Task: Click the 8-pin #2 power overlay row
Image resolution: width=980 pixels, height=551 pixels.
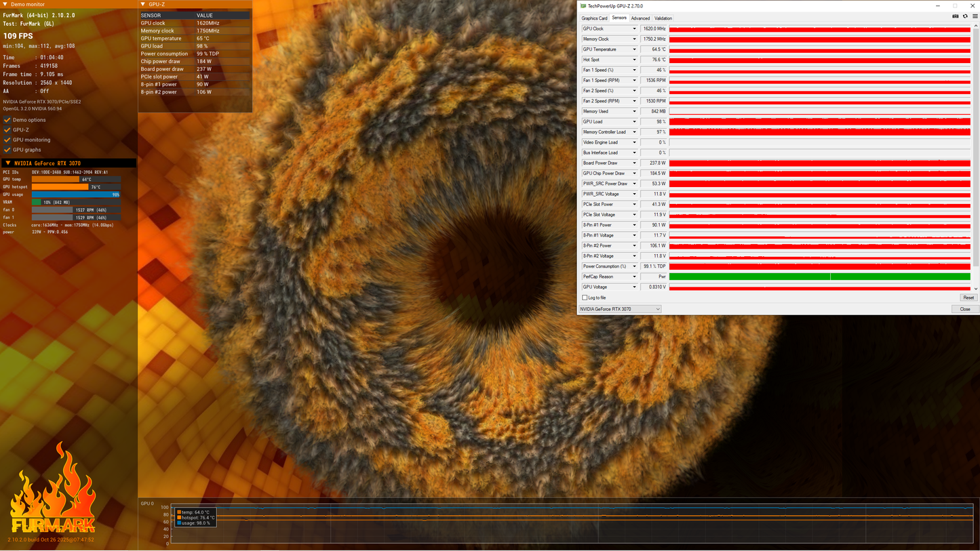Action: 195,92
